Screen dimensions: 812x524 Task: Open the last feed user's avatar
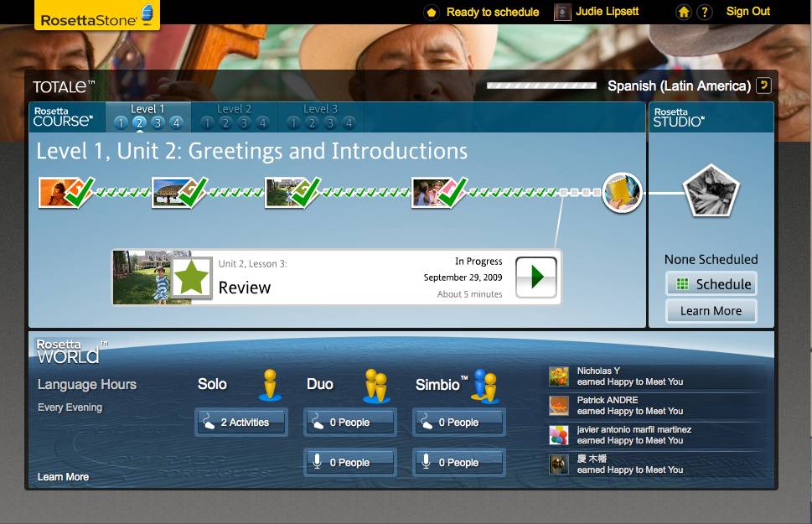tap(559, 464)
